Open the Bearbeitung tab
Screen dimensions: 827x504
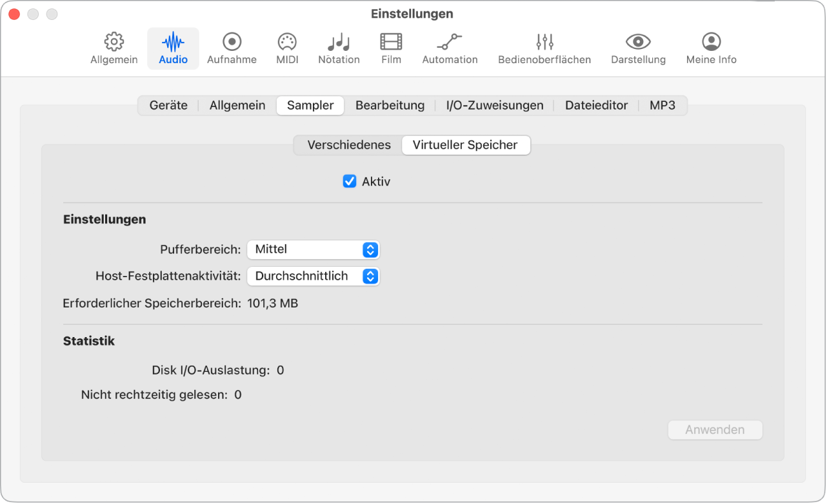tap(390, 105)
